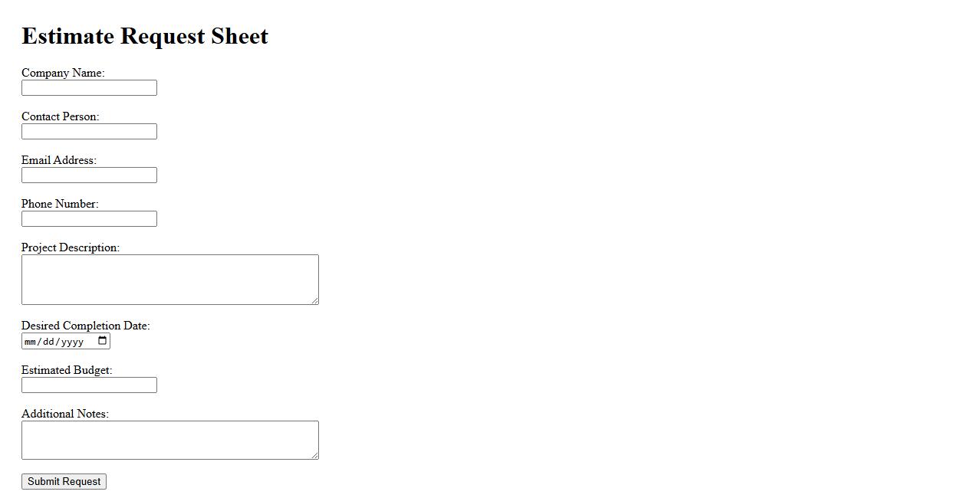
Task: Click the Project Description resize handle
Action: click(x=314, y=300)
